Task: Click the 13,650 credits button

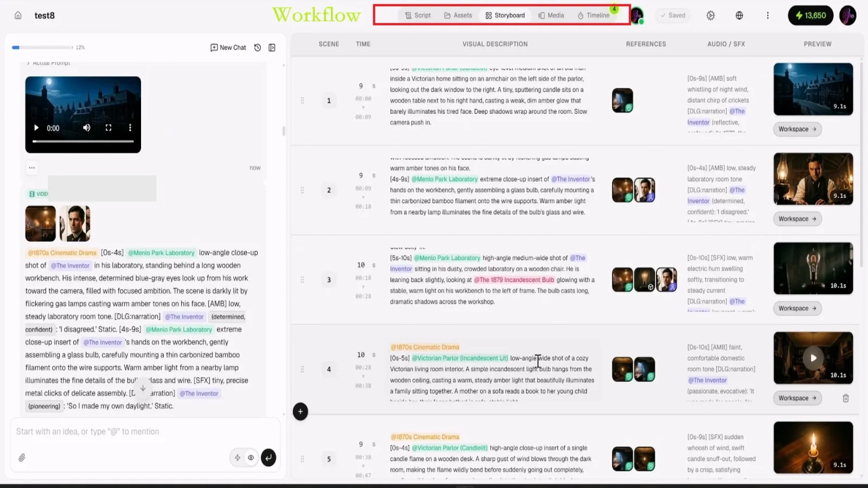Action: pyautogui.click(x=810, y=15)
